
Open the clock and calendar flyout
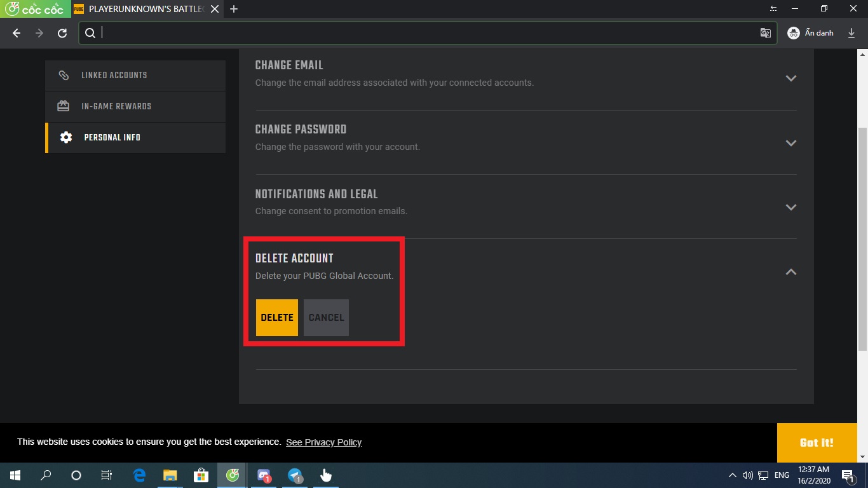[813, 475]
